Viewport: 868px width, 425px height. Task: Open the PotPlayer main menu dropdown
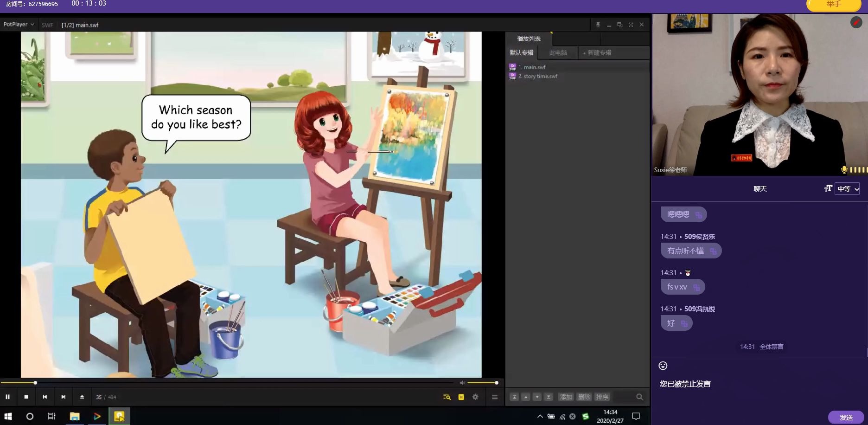click(19, 25)
